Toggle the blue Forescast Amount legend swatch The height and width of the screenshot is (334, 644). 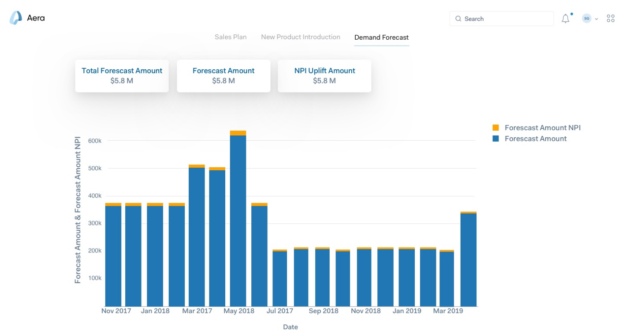(495, 139)
